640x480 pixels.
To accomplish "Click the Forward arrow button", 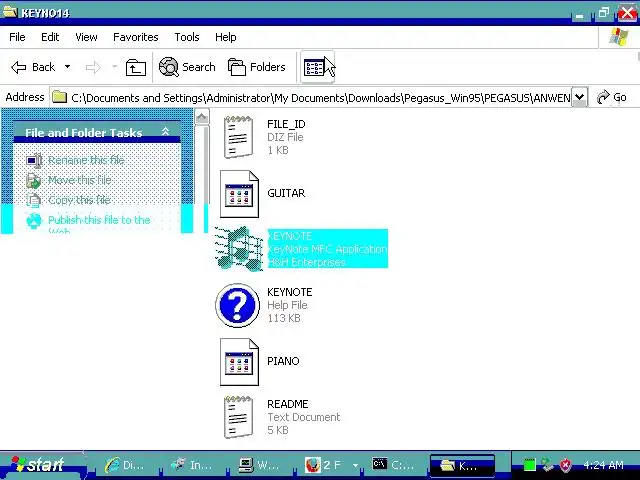I will tap(93, 67).
